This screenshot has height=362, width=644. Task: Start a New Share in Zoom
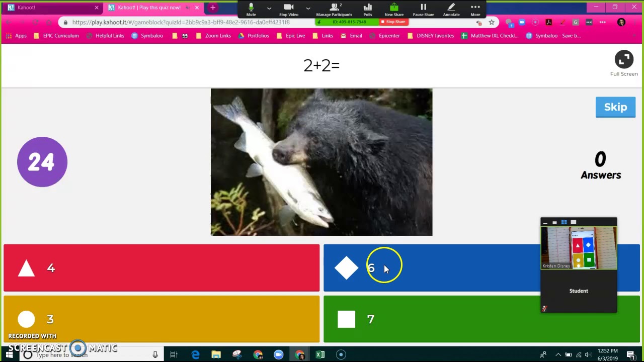pos(394,9)
